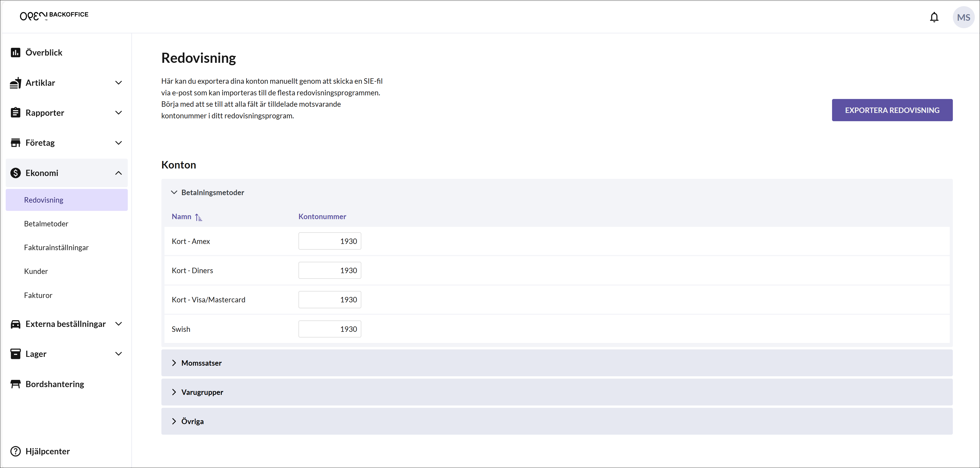Select Redovisning in the sidebar
Screen dimensions: 980x468
(x=66, y=200)
